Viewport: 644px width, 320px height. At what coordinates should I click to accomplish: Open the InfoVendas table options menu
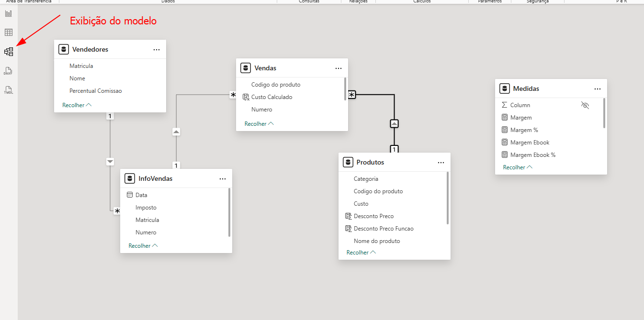coord(223,179)
